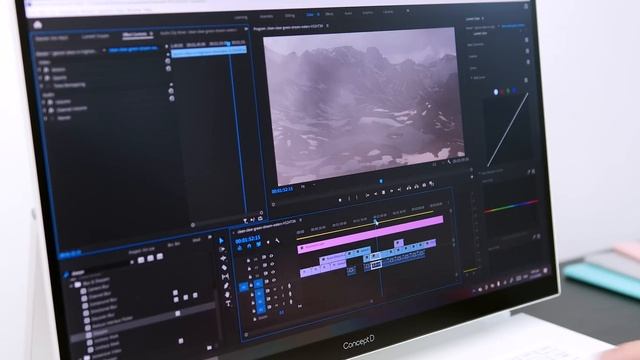
Task: Select the Hand tool
Action: pos(227,294)
